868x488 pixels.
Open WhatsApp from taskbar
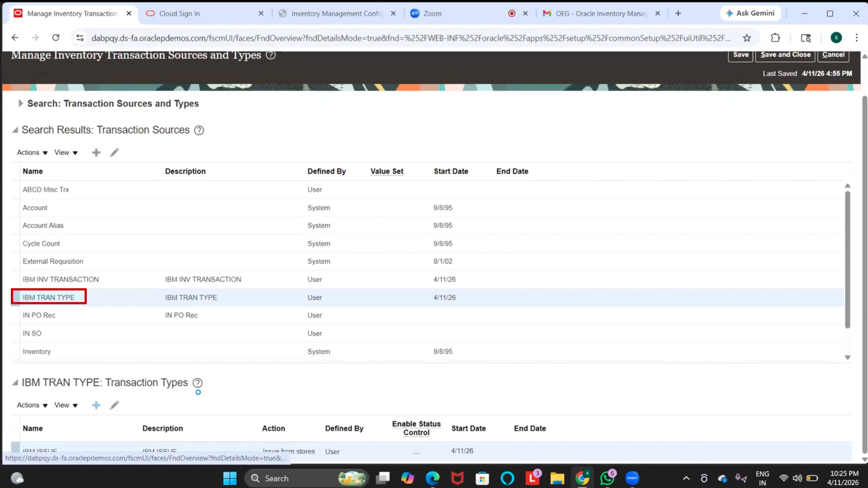tap(607, 478)
